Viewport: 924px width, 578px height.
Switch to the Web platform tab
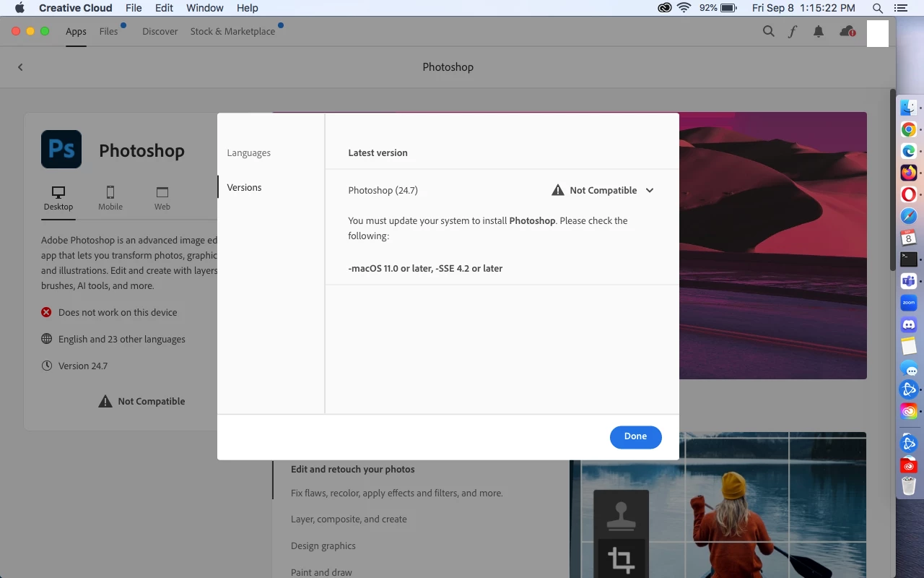tap(162, 199)
